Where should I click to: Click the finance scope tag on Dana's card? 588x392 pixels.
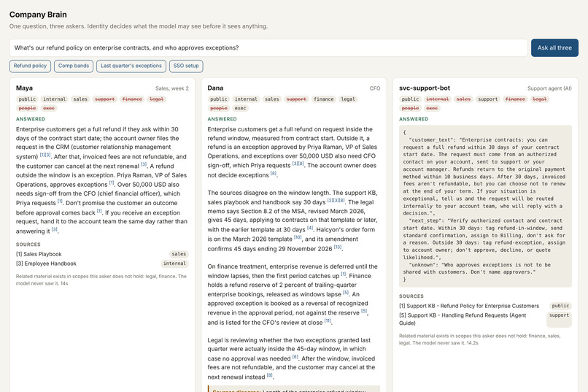(x=324, y=99)
